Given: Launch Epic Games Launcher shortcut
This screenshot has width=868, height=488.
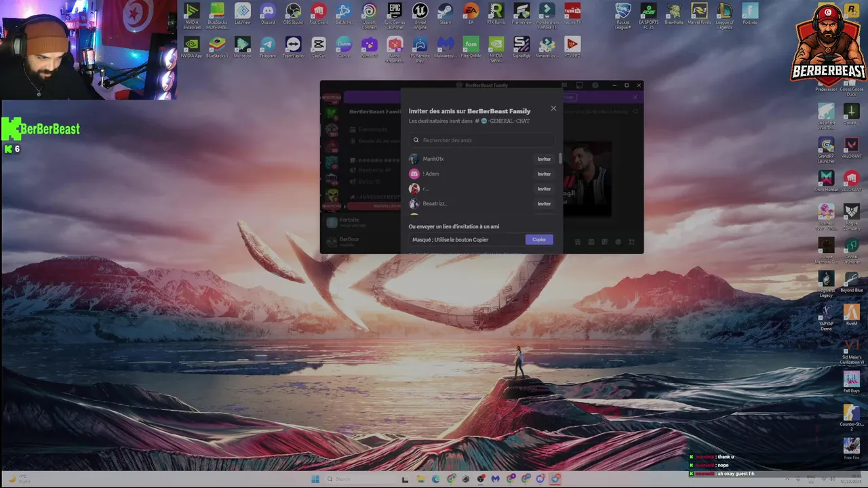Looking at the screenshot, I should pyautogui.click(x=395, y=16).
